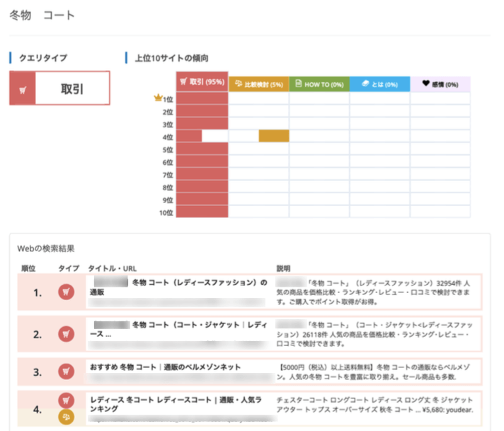
Task: Click the cart icon in the 取引 query type box
Action: coord(23,91)
